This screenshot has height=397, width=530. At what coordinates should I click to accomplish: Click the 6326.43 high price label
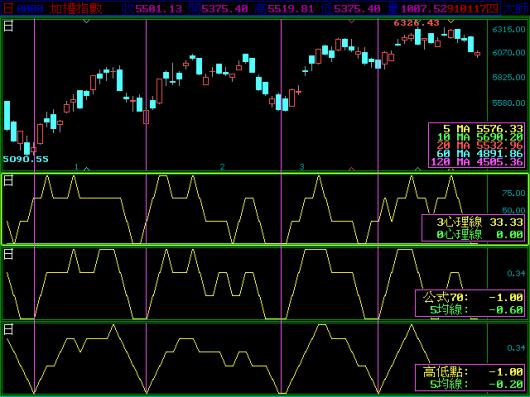coord(416,23)
